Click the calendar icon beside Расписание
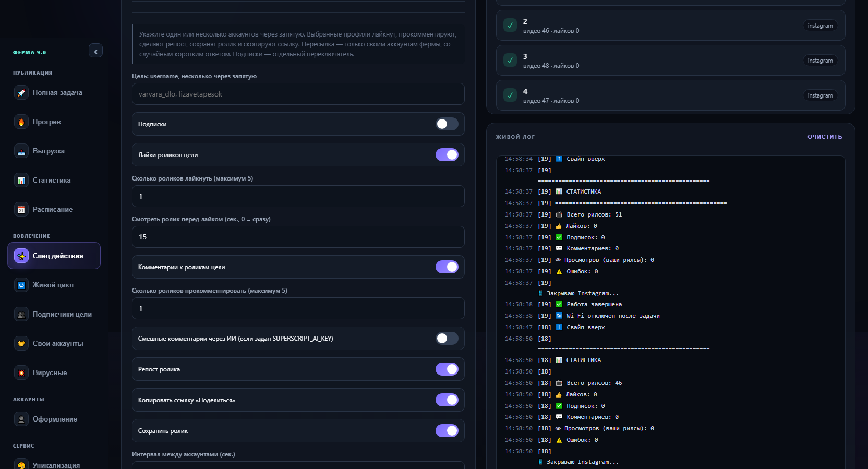The height and width of the screenshot is (469, 868). [x=21, y=210]
